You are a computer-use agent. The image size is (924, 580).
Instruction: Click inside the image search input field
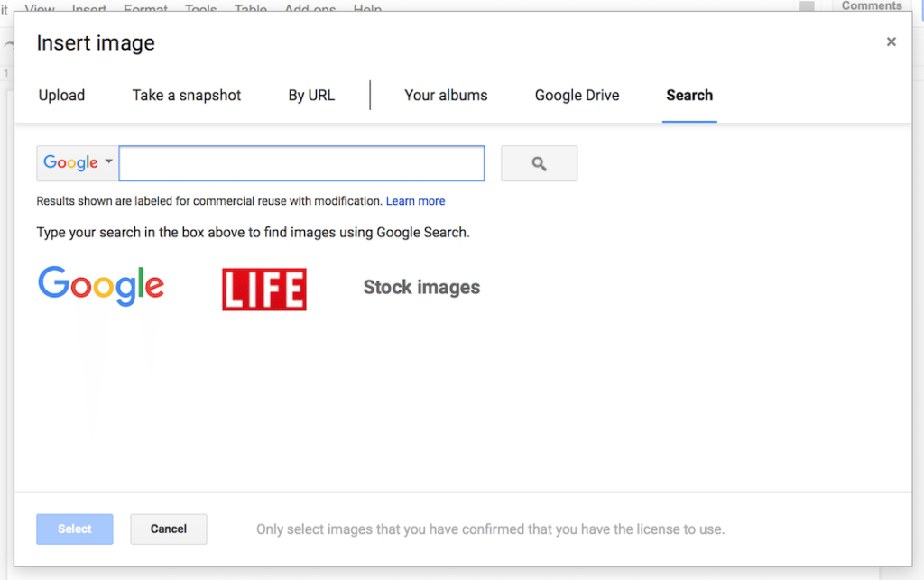click(x=300, y=163)
